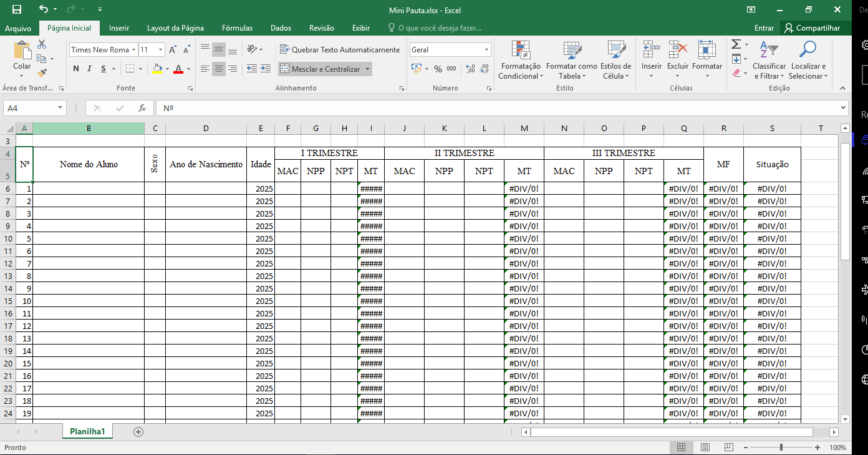Switch to Layout da Página tab
This screenshot has width=868, height=455.
(x=175, y=28)
